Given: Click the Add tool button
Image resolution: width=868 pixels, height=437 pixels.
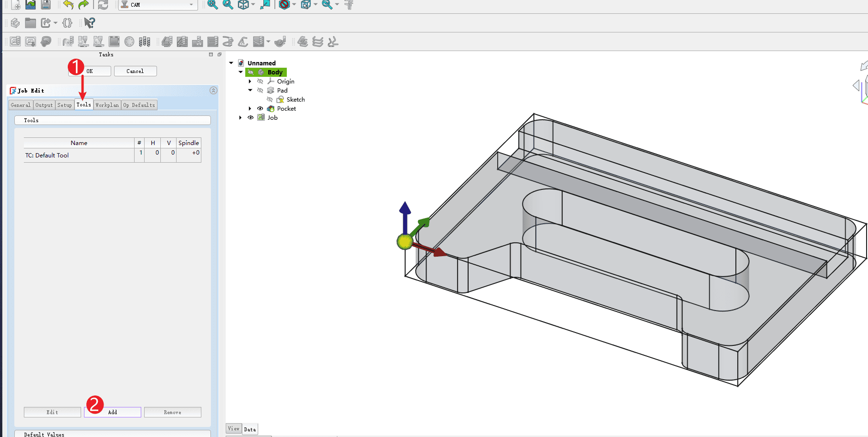Looking at the screenshot, I should 113,412.
